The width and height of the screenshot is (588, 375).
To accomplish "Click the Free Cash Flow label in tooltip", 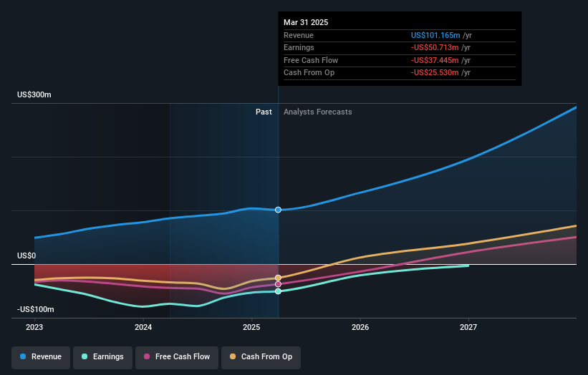I will (311, 60).
